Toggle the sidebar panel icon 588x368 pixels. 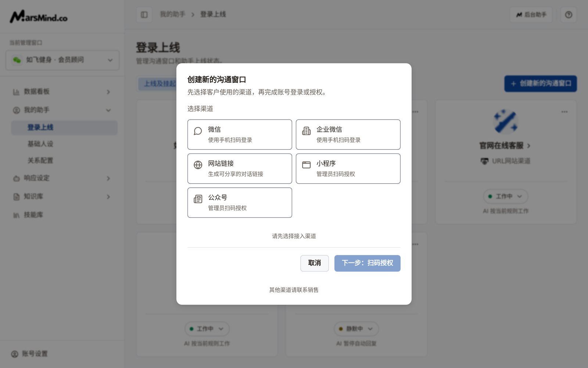point(144,15)
